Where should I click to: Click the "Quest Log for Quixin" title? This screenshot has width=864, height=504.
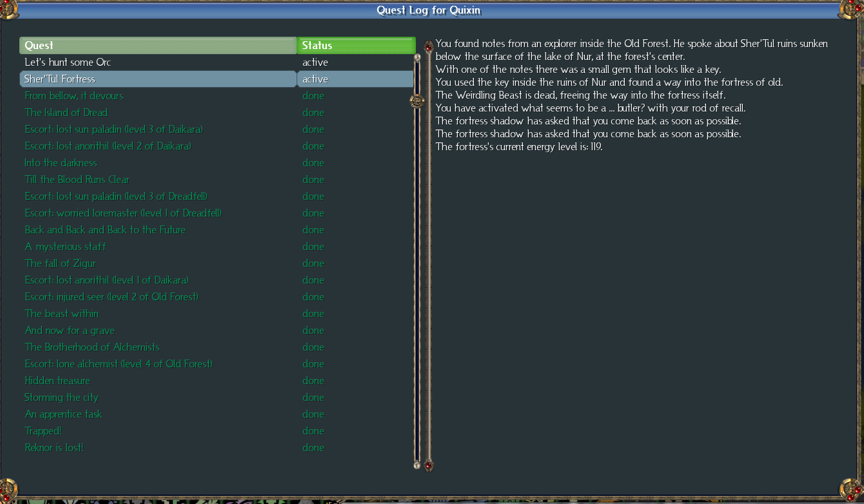pos(429,10)
